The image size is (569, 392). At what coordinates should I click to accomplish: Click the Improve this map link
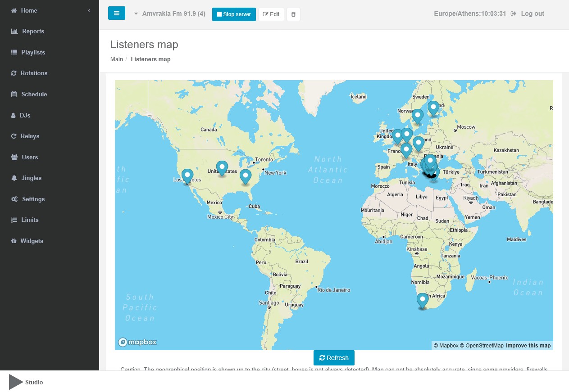pyautogui.click(x=528, y=346)
